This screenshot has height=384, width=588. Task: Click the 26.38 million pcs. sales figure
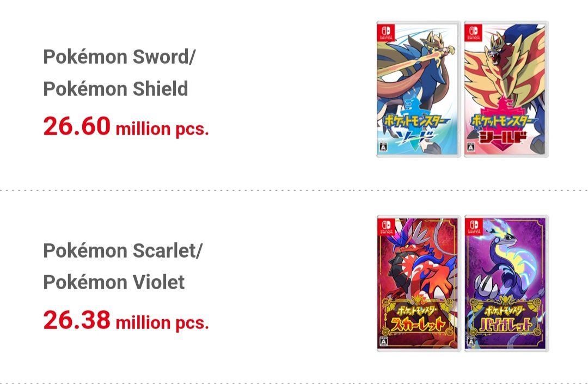(x=126, y=321)
